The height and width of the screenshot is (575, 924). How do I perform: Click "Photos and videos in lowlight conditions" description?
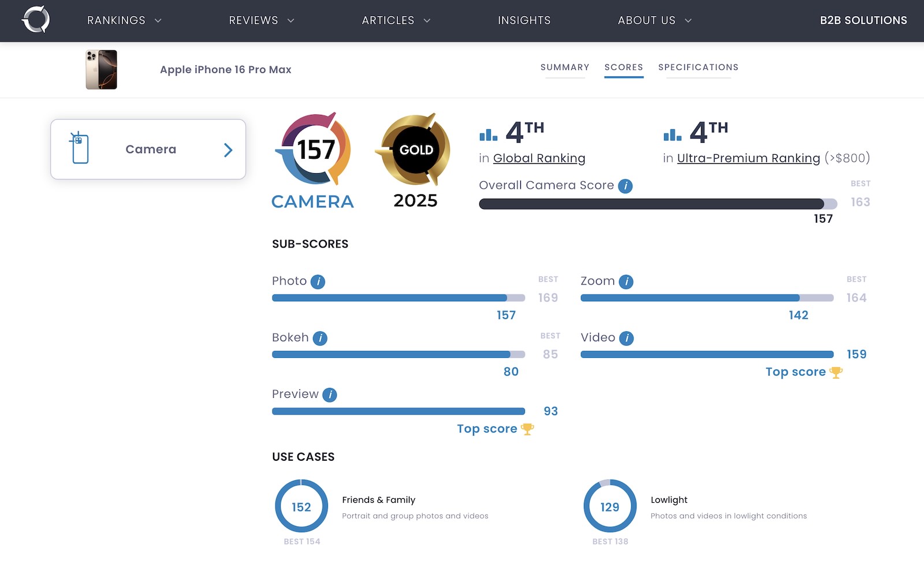728,516
